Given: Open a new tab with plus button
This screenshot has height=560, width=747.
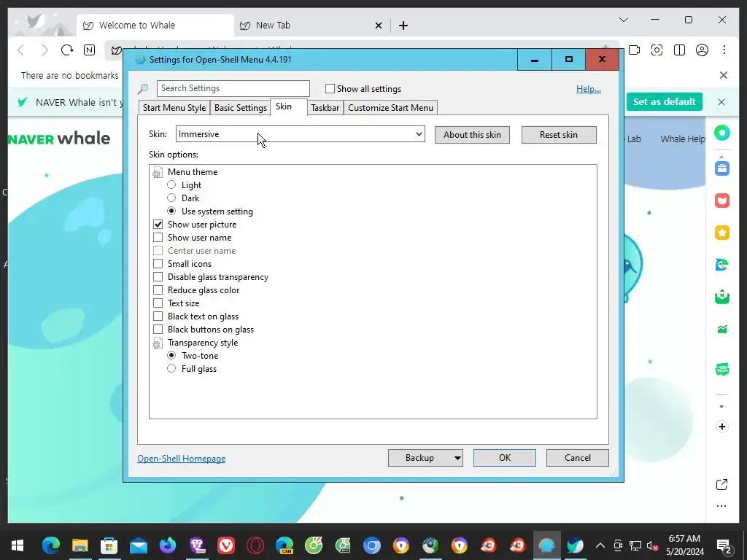Looking at the screenshot, I should coord(403,26).
